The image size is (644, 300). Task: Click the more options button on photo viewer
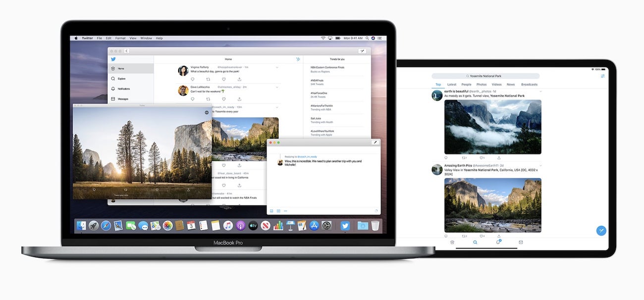206,113
